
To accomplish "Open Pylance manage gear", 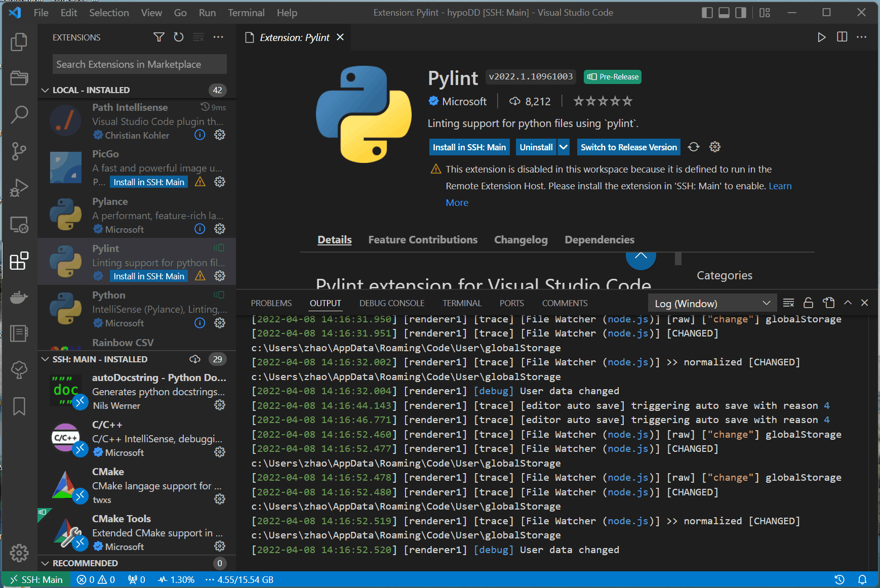I will [220, 229].
